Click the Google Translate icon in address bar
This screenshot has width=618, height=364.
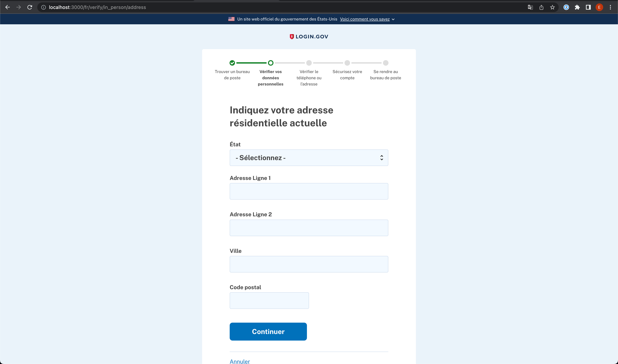tap(530, 7)
